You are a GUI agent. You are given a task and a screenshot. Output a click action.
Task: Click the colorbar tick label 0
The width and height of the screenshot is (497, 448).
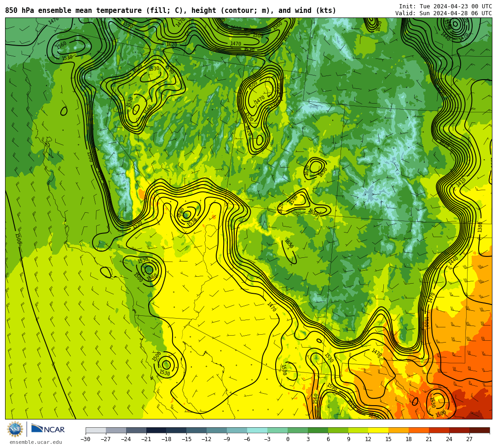point(288,439)
